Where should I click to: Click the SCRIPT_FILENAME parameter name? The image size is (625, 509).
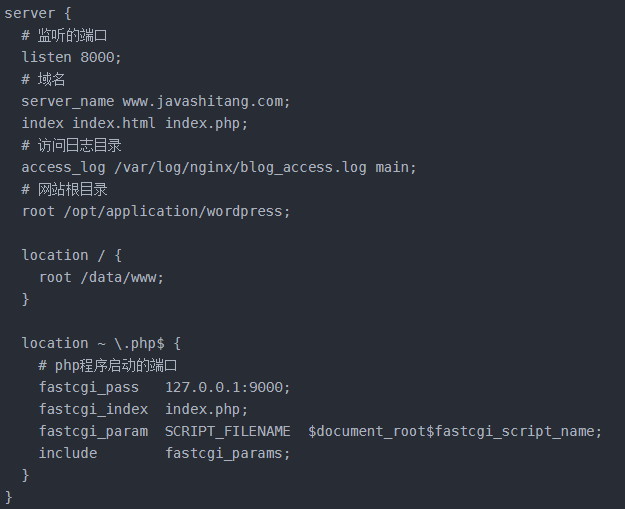[227, 431]
